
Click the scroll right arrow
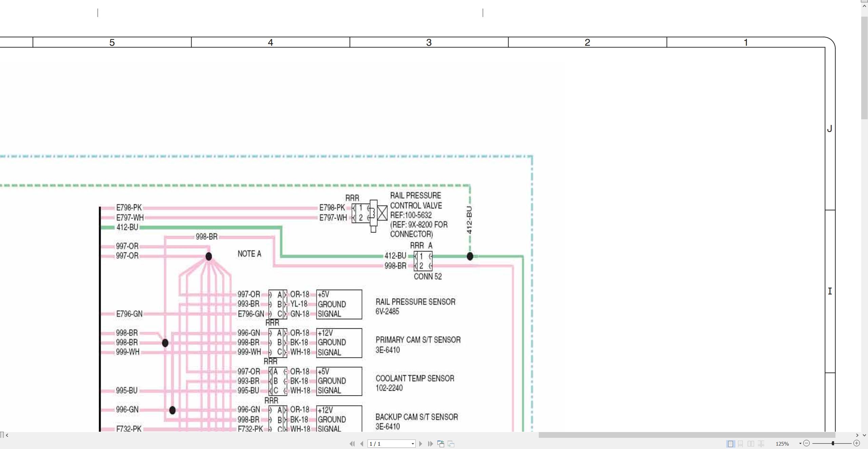857,435
